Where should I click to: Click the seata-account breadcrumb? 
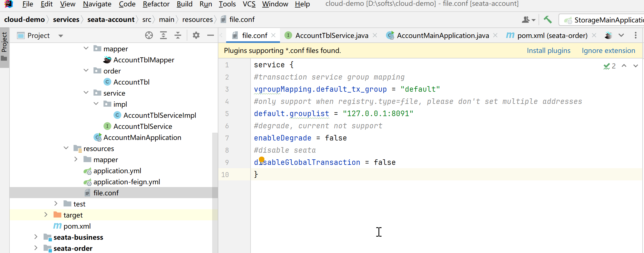coord(111,20)
